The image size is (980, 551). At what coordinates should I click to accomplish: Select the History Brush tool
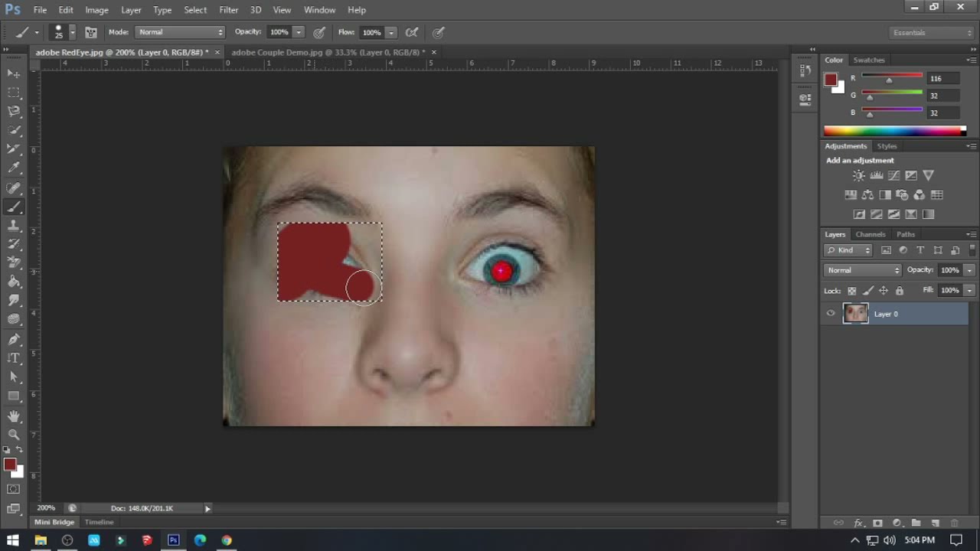click(x=14, y=244)
